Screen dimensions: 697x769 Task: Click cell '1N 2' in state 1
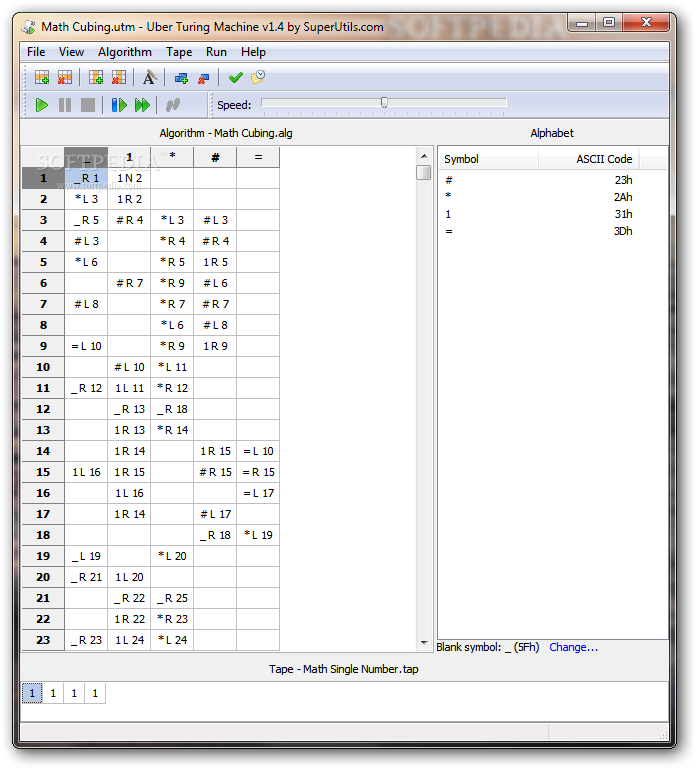click(x=129, y=178)
